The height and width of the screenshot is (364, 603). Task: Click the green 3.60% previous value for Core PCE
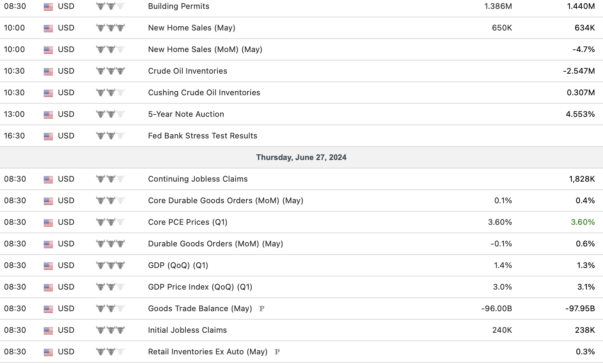tap(583, 222)
